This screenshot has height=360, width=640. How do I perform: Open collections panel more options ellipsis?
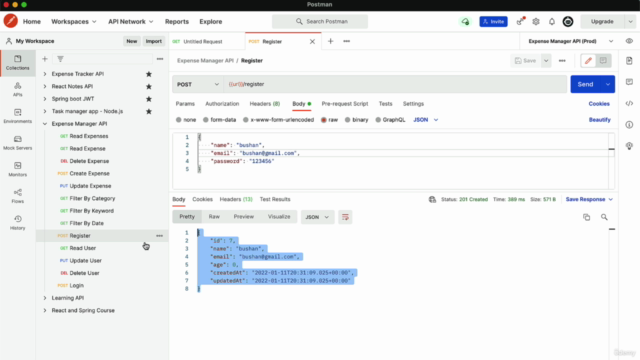click(160, 59)
